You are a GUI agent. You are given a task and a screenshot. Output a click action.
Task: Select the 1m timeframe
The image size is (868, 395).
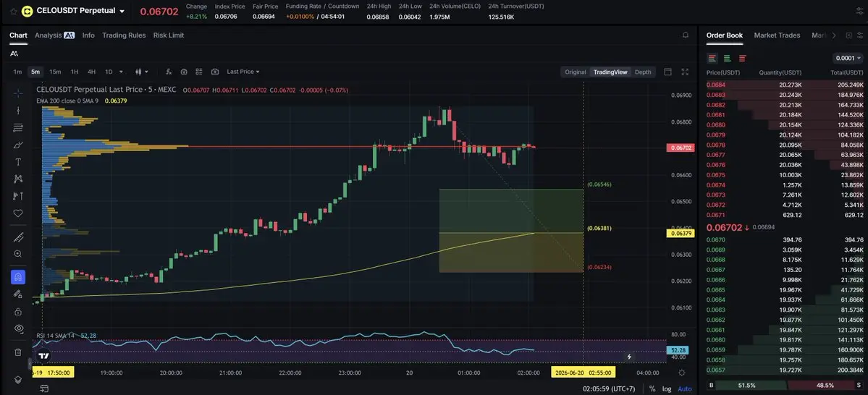(17, 72)
